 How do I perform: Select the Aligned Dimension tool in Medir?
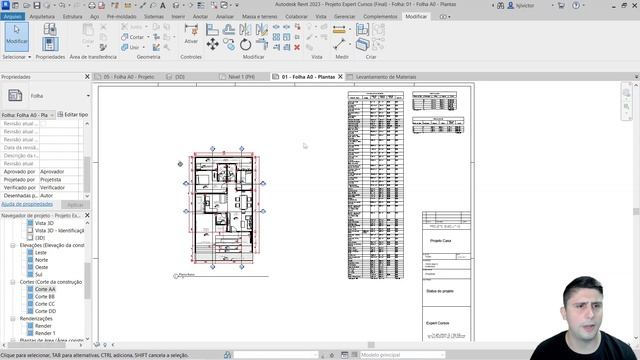(x=339, y=29)
